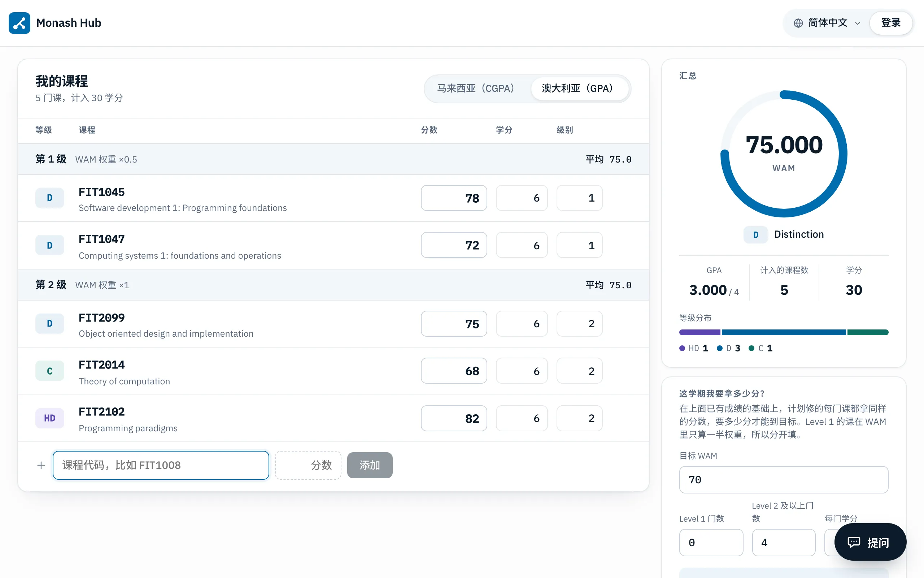The image size is (924, 578).
Task: Edit the FIT1047 score field showing 72
Action: pos(454,245)
